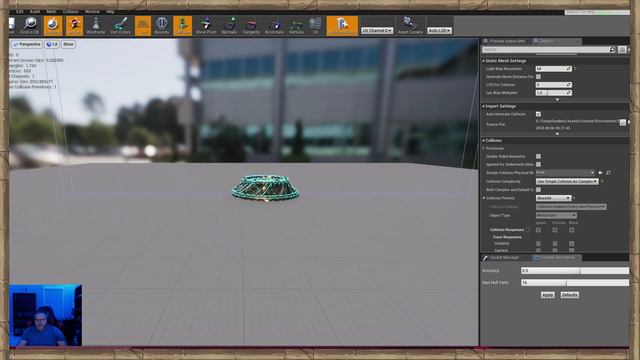Viewport: 640px width, 360px height.
Task: Open the Window menu
Action: 92,11
